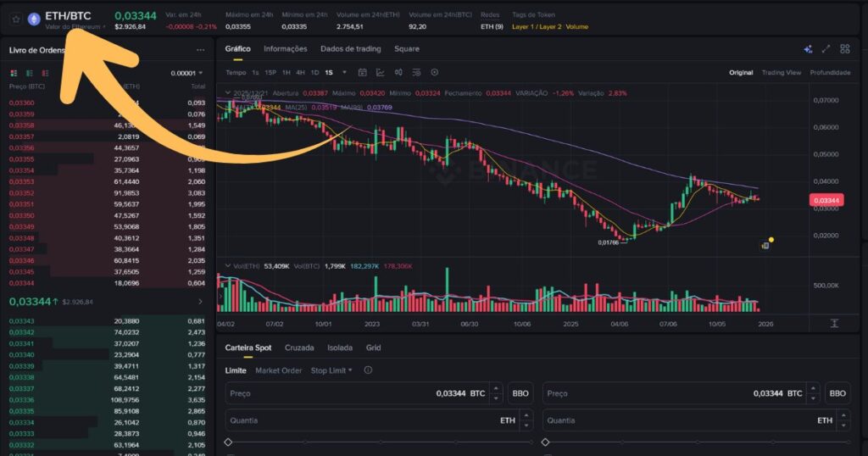The height and width of the screenshot is (456, 868).
Task: Click the left Quantia amount slider handle
Action: [x=228, y=442]
